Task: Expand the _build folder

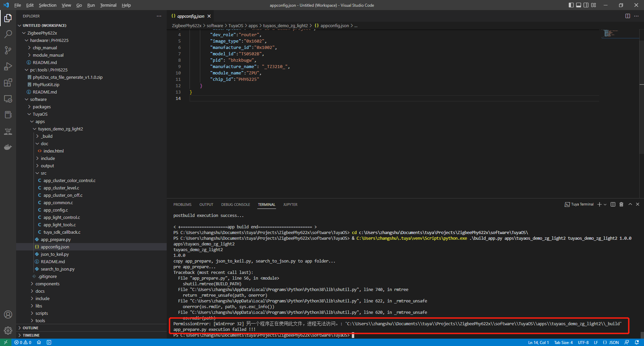Action: 37,136
